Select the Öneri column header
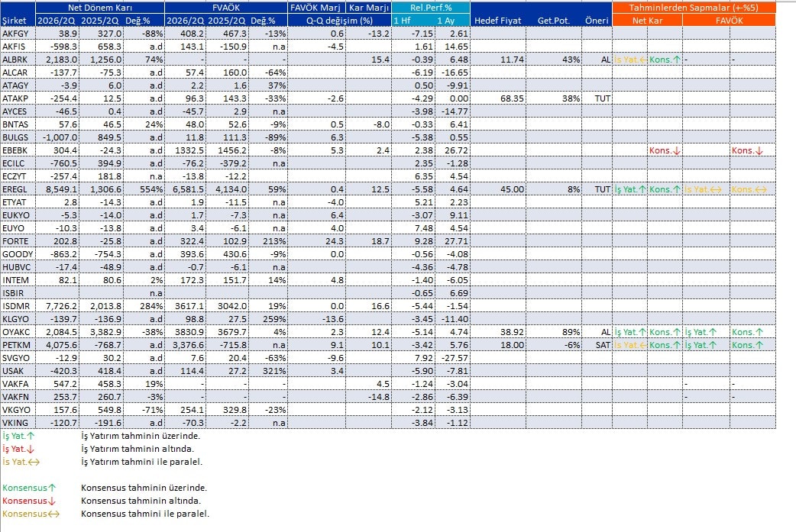 point(597,21)
